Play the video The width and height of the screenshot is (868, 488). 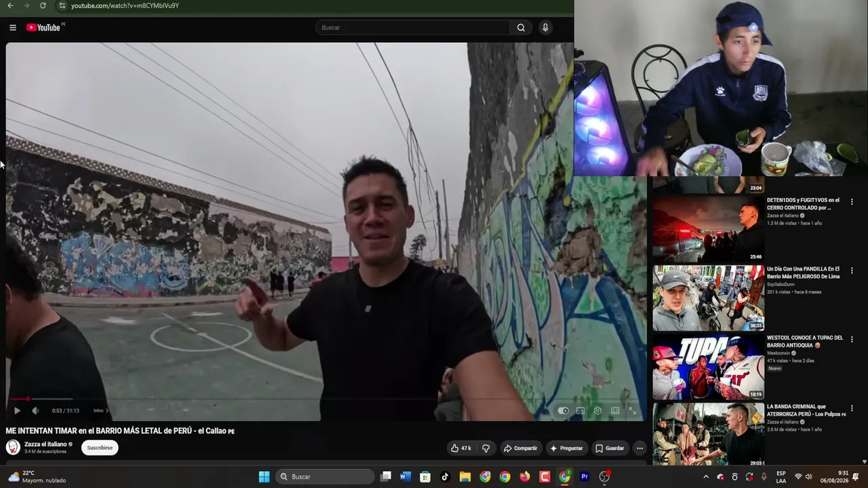[x=17, y=410]
